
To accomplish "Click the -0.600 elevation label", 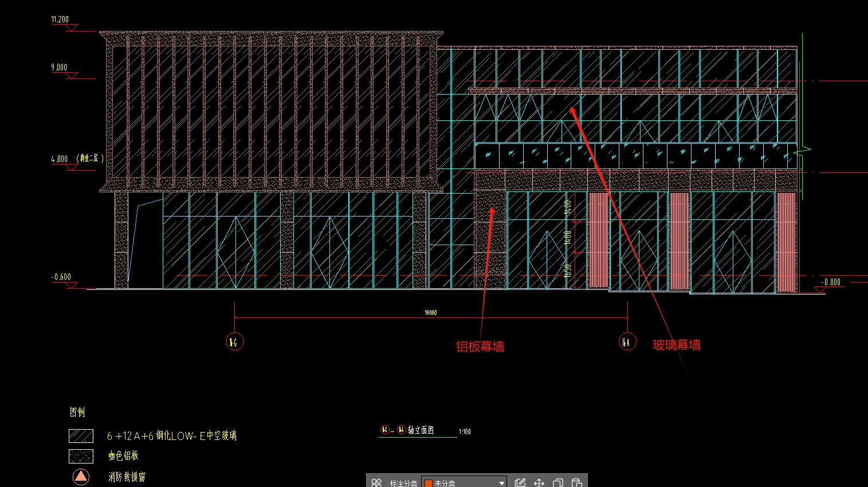I will 61,277.
